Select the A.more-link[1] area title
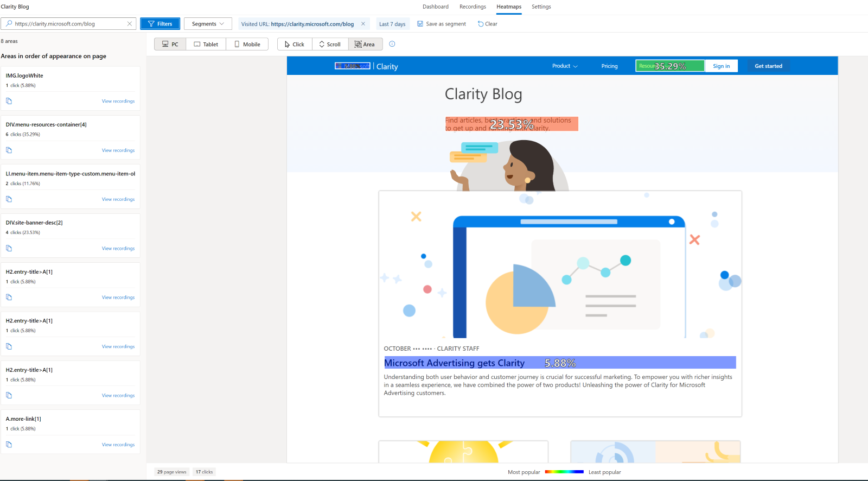Viewport: 868px width, 481px height. [23, 419]
